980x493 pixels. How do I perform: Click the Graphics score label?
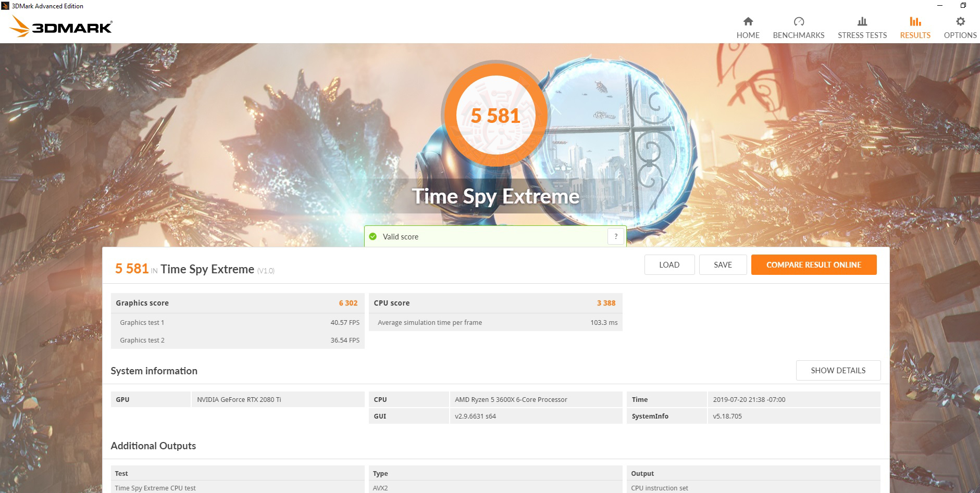[142, 303]
